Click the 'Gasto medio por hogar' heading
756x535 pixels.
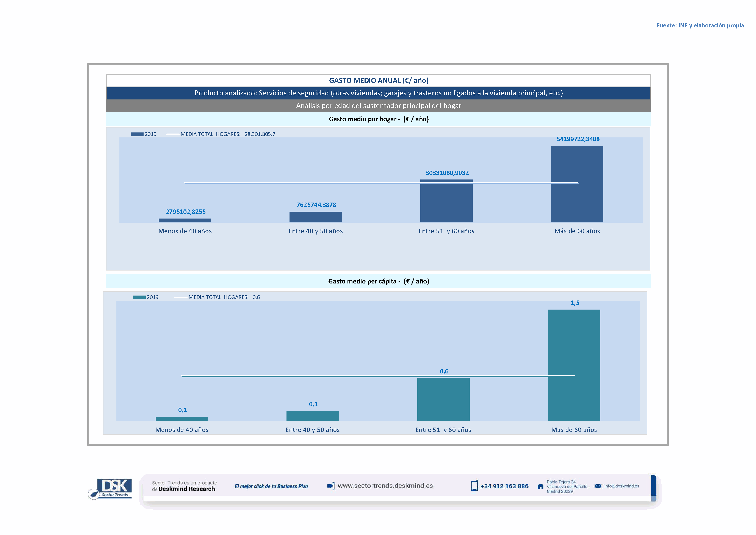(378, 119)
